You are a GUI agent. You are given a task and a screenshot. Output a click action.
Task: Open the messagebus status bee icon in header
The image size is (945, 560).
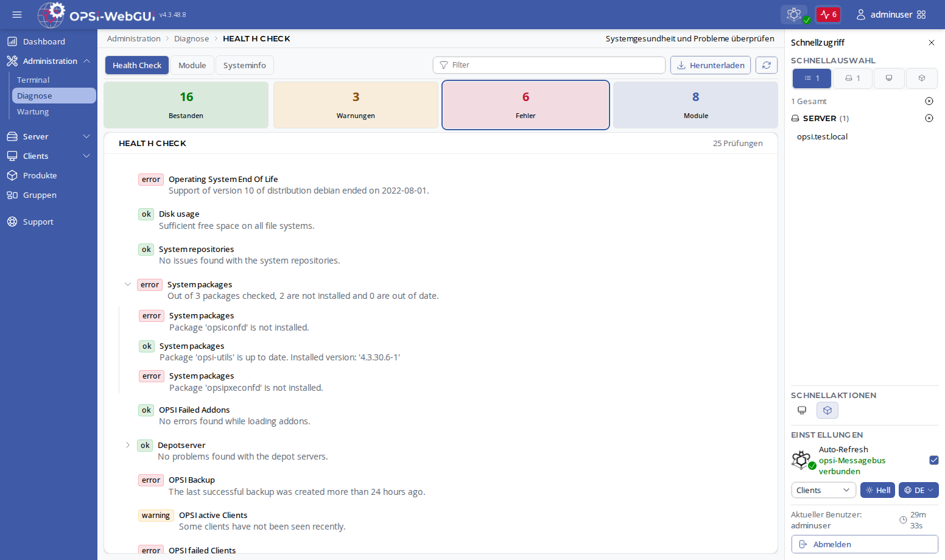[794, 15]
